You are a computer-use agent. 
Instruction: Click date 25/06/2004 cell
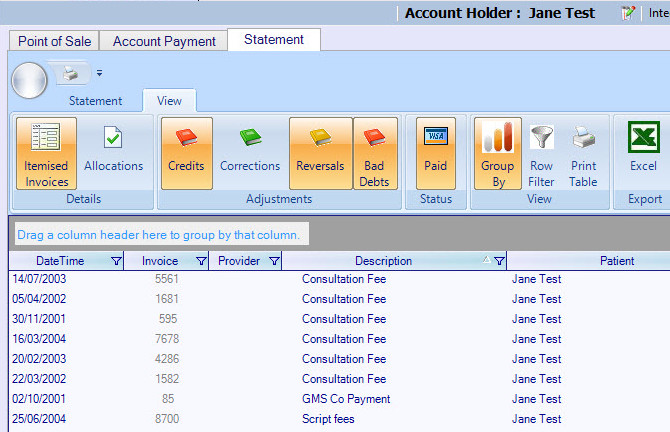pyautogui.click(x=39, y=419)
